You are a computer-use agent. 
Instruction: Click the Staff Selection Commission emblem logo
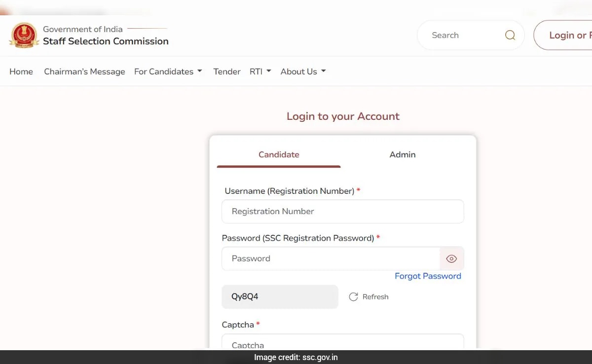[24, 35]
